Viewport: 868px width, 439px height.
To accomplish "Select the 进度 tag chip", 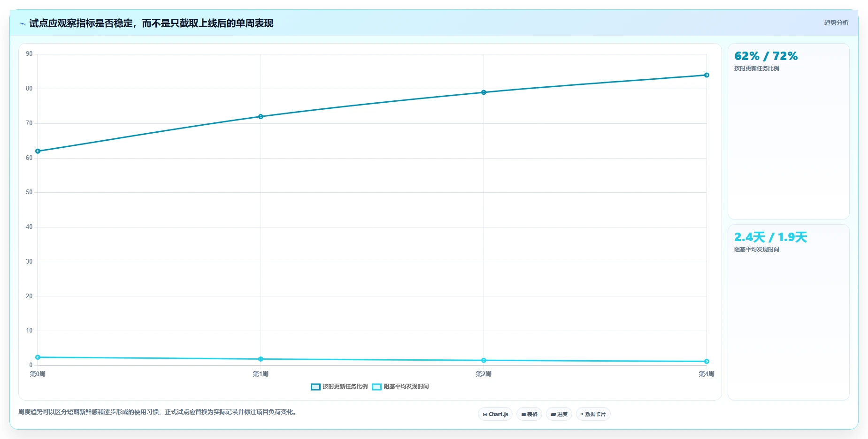I will [x=559, y=414].
